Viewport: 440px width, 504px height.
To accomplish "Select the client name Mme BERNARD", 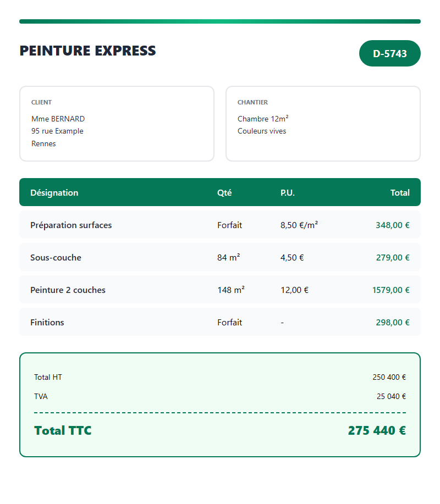I will tap(58, 119).
